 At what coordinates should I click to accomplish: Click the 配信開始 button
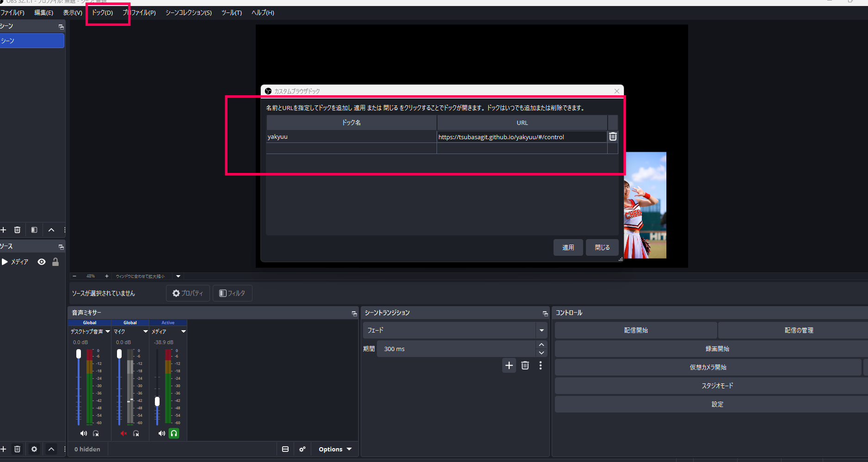point(636,330)
